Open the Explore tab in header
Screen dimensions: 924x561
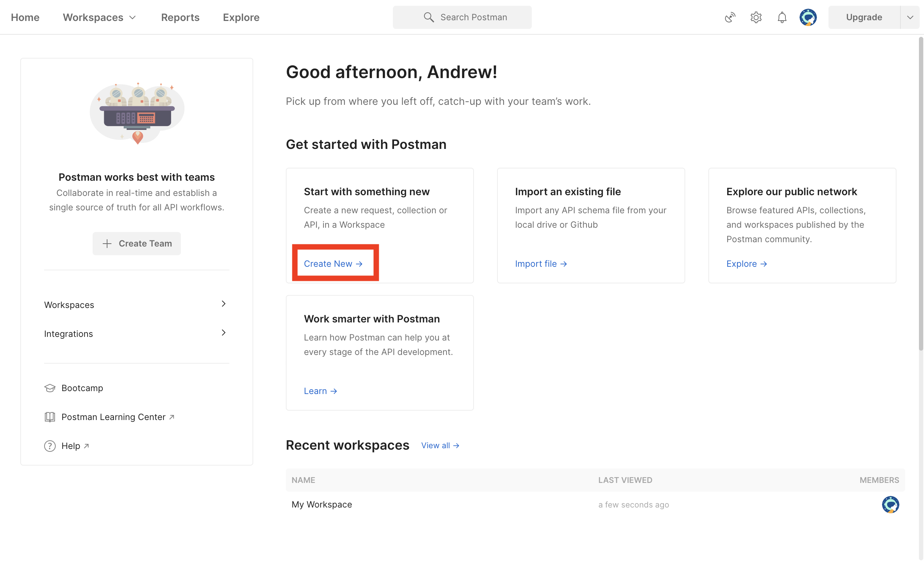pyautogui.click(x=241, y=17)
